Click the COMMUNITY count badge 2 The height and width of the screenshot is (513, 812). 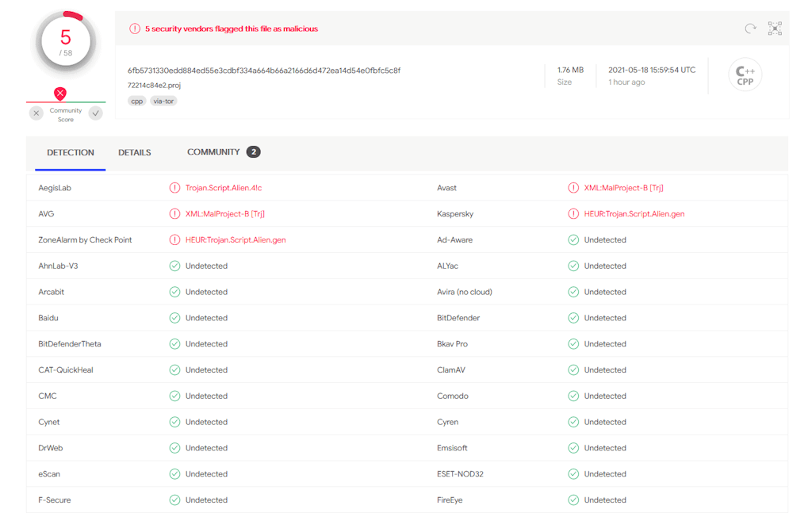point(253,152)
